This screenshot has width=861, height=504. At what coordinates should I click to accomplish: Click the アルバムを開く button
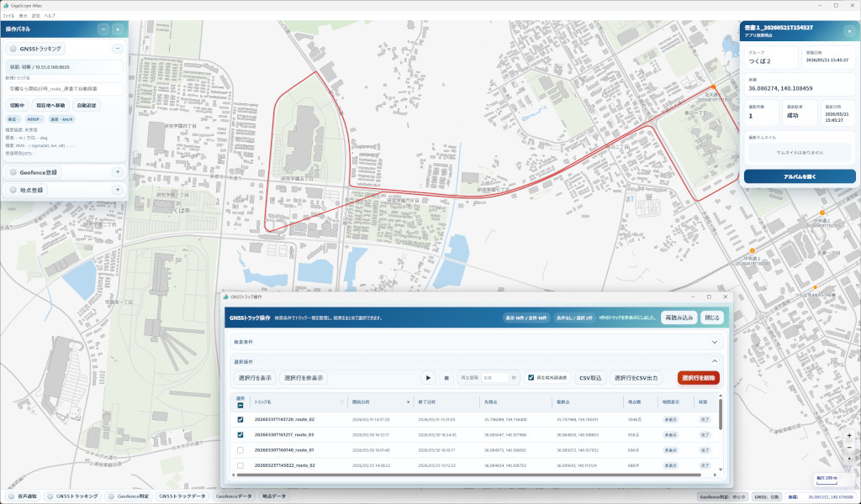pos(800,176)
